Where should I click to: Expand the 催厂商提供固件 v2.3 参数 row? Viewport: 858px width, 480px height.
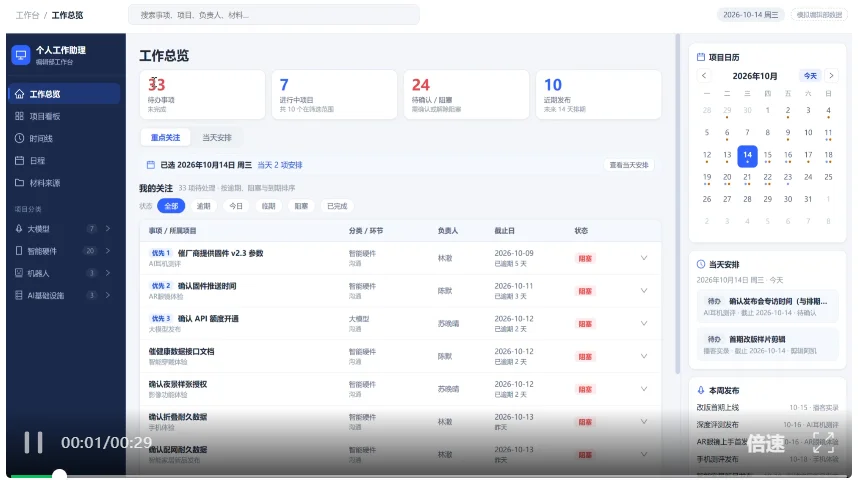[x=644, y=258]
